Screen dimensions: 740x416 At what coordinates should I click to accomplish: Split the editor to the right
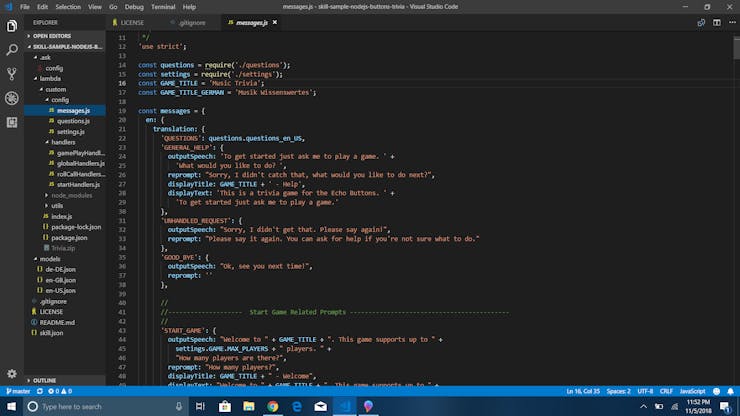(717, 23)
